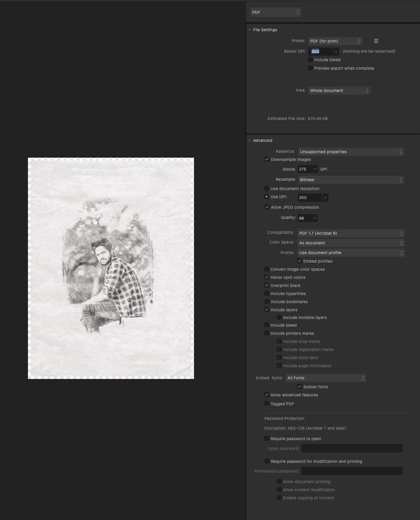Enable Include hyperlinks
Screen dimensions: 420x520
[x=267, y=293]
